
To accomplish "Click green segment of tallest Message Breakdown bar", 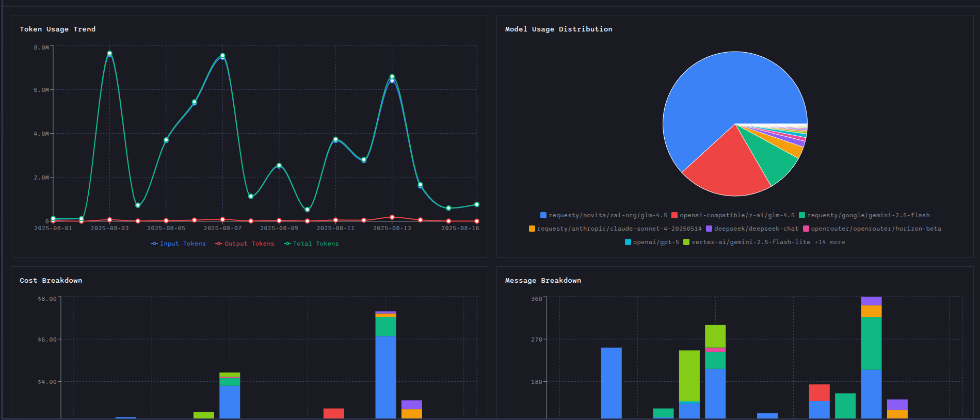I will [x=871, y=343].
